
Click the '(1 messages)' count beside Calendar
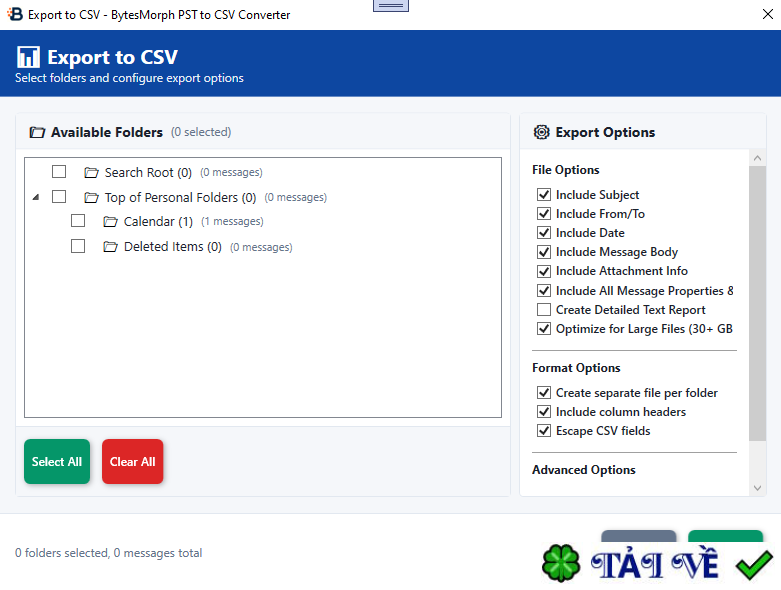(232, 222)
